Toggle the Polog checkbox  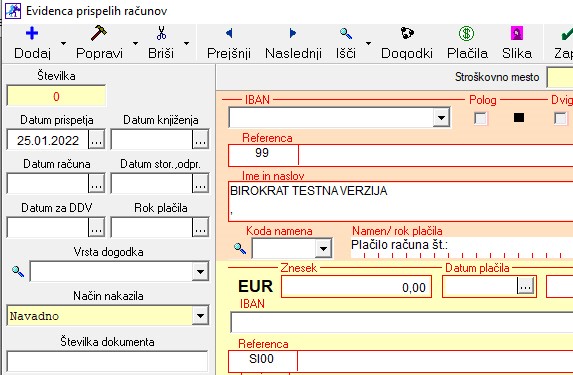pos(480,118)
